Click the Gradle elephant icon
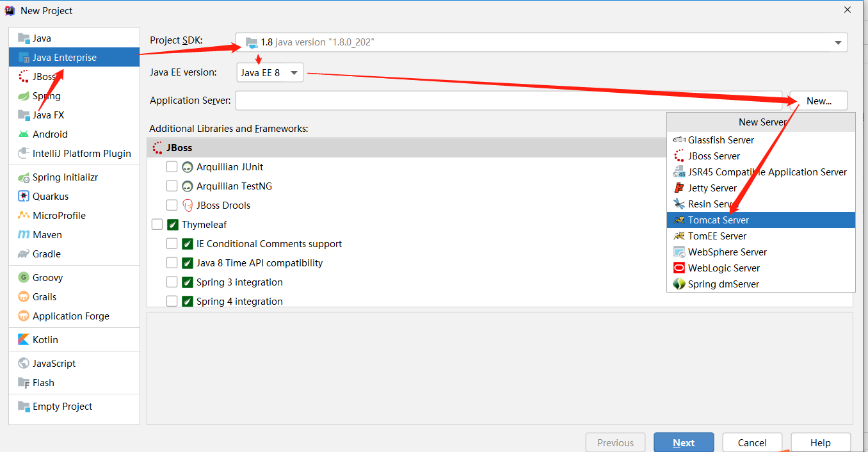The width and height of the screenshot is (868, 452). click(24, 254)
